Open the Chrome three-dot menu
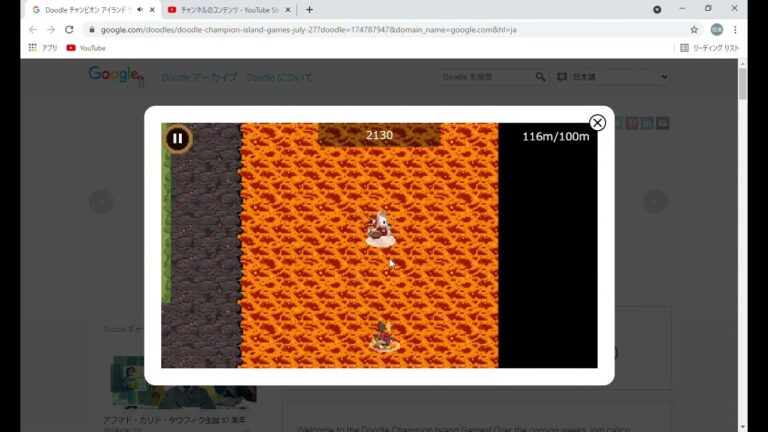 (737, 30)
